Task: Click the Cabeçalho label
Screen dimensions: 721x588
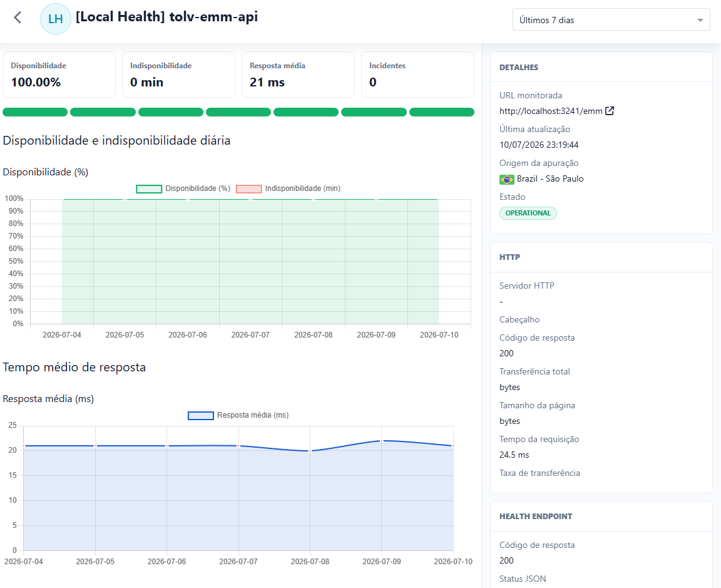Action: pyautogui.click(x=519, y=319)
